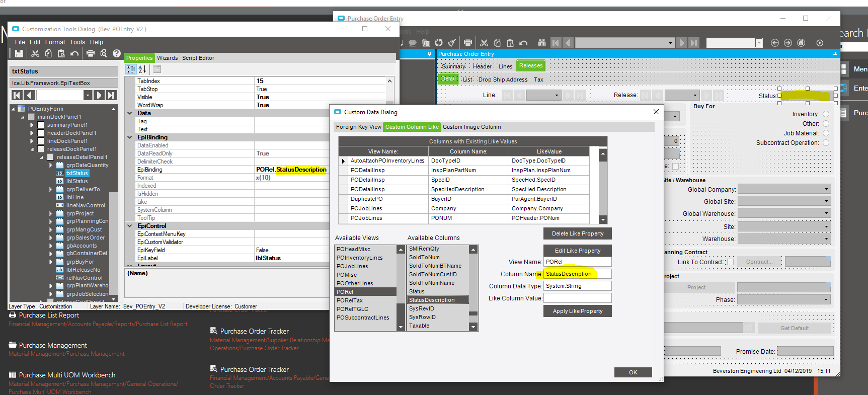Click the memo speech bubble icon in Purchase Order Entry
The width and height of the screenshot is (868, 395).
pyautogui.click(x=413, y=43)
